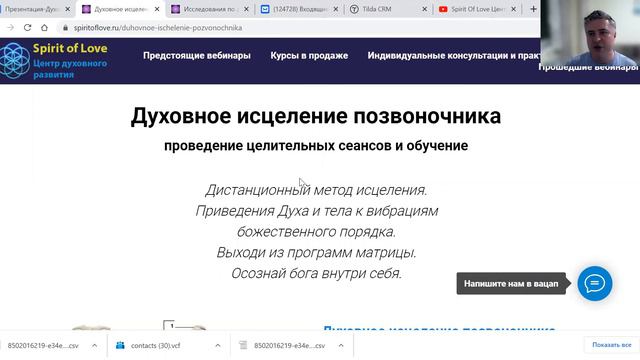The width and height of the screenshot is (640, 360).
Task: Close the Презентация tab
Action: (x=68, y=9)
